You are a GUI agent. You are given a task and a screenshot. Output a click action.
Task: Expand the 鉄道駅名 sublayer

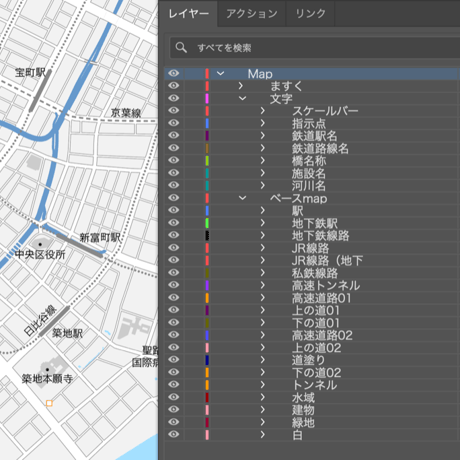click(263, 135)
